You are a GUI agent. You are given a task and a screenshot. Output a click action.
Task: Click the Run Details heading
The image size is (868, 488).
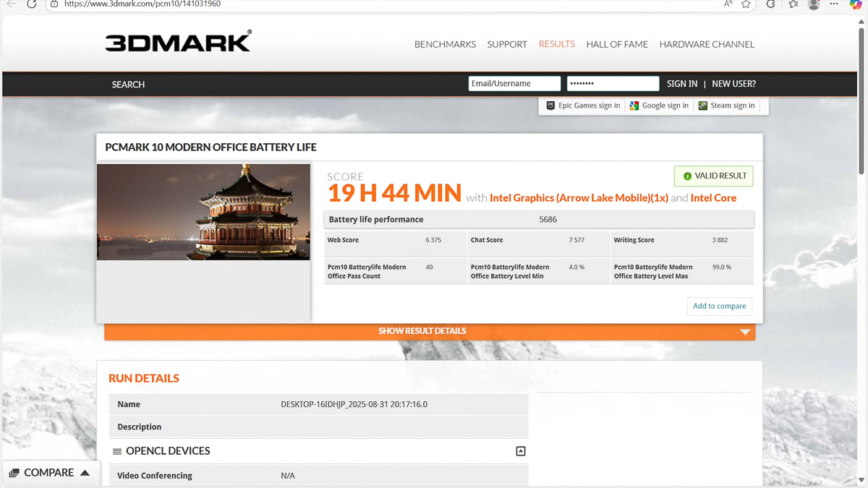tap(144, 378)
